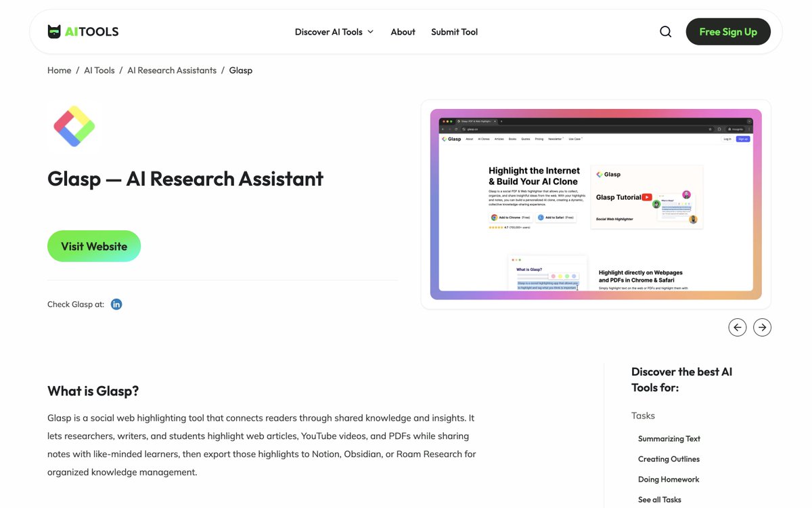The image size is (812, 508).
Task: Click the 'What is Glasp?' heading
Action: pyautogui.click(x=93, y=391)
